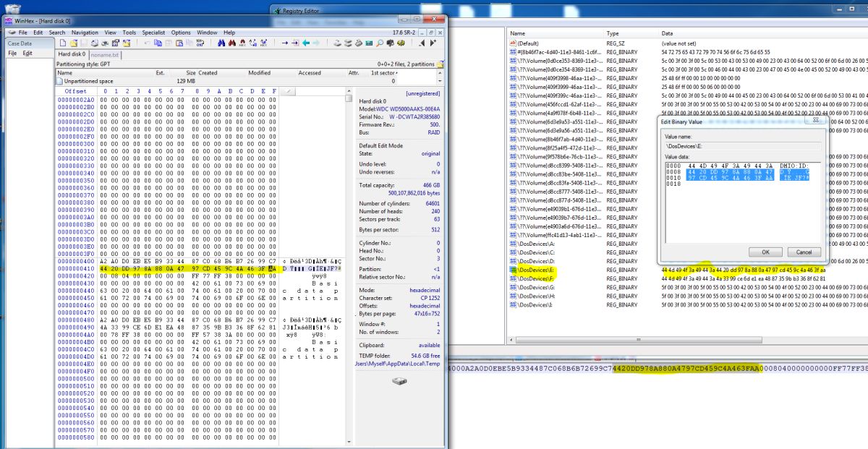
Task: Click the Clone Disk stacked-drives icon
Action: [x=347, y=43]
